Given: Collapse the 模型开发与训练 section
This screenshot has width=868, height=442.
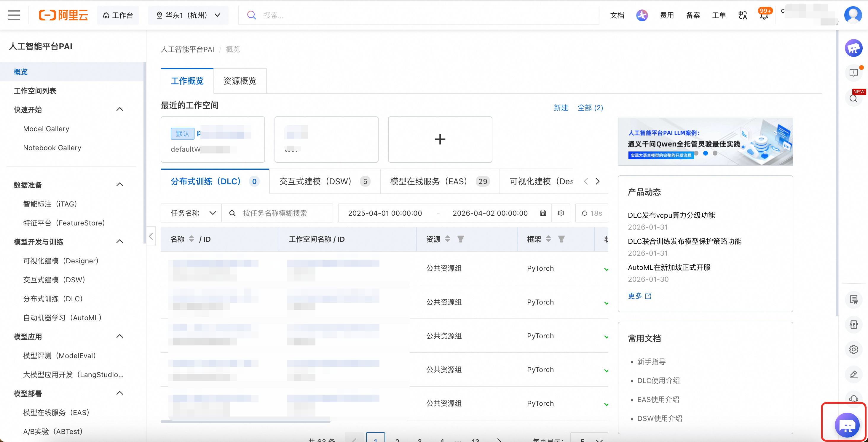Looking at the screenshot, I should point(120,242).
